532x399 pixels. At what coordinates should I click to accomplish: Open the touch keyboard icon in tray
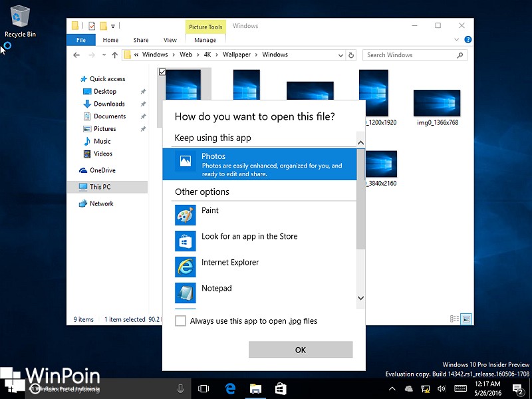pos(460,389)
